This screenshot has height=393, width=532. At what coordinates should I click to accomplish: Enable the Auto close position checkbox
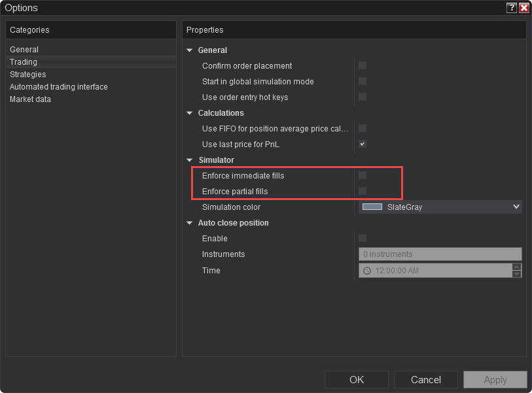[x=363, y=238]
